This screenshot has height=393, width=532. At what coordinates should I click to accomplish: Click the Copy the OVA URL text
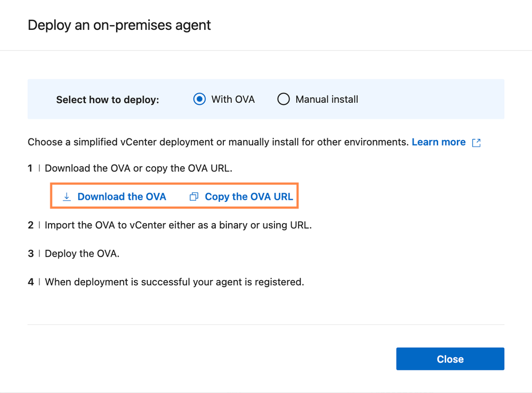tap(249, 196)
